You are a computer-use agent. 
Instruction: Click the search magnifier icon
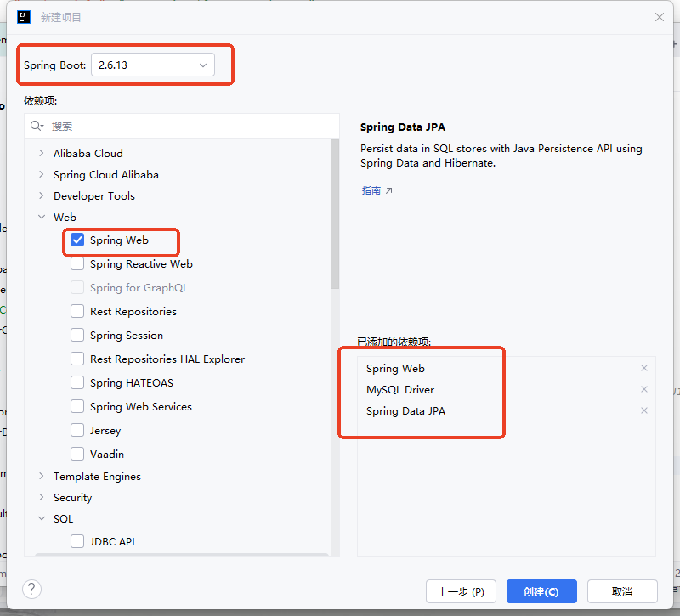[37, 126]
